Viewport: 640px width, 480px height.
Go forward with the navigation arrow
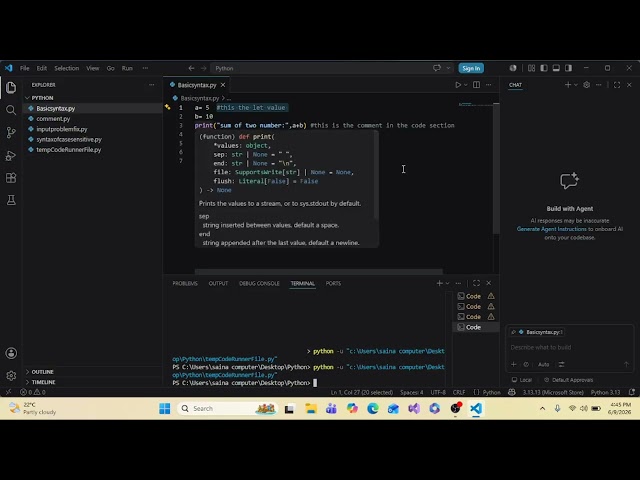(203, 68)
